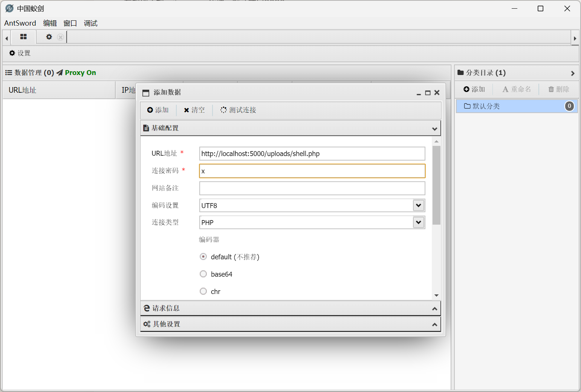The width and height of the screenshot is (581, 392).
Task: Choose the chr encoder radio button
Action: [x=203, y=291]
